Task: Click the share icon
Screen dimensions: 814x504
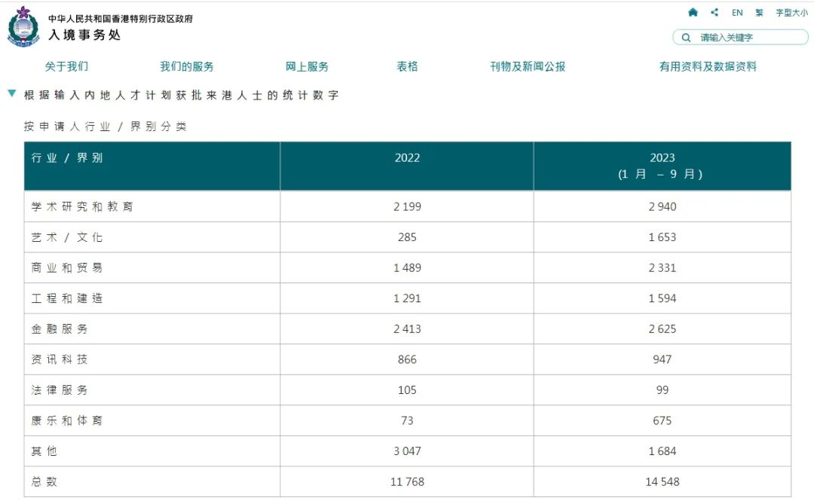Action: coord(715,13)
